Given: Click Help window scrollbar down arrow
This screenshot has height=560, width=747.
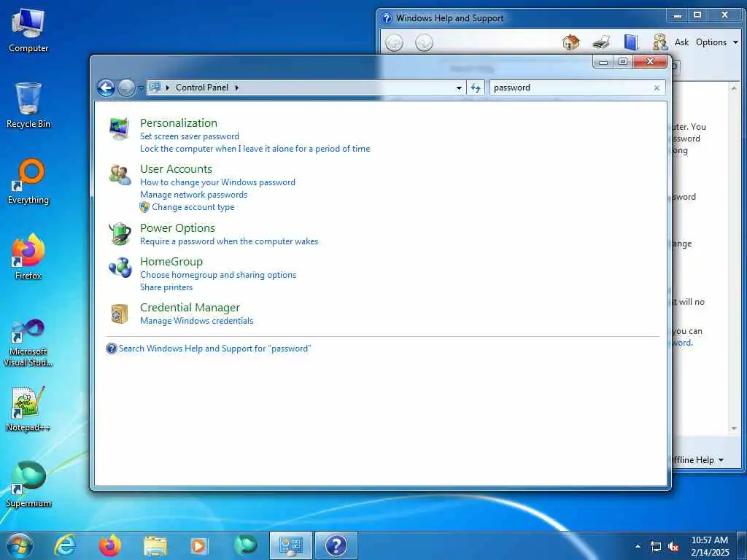Looking at the screenshot, I should coord(734,428).
